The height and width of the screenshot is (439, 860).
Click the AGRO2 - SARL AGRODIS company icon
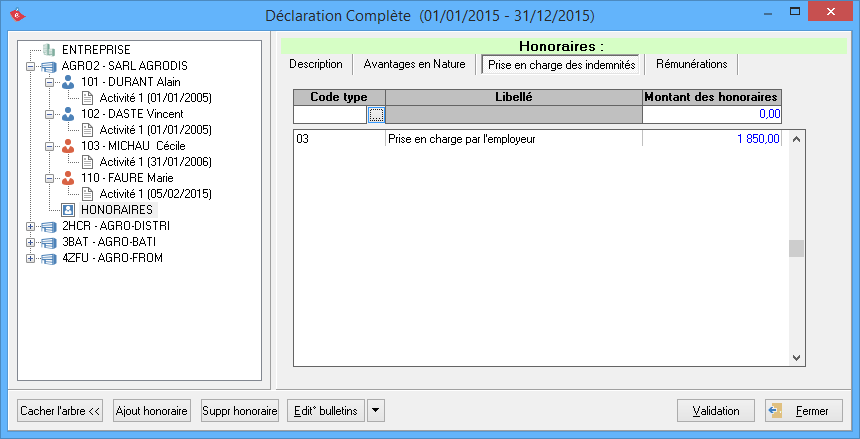click(x=49, y=66)
